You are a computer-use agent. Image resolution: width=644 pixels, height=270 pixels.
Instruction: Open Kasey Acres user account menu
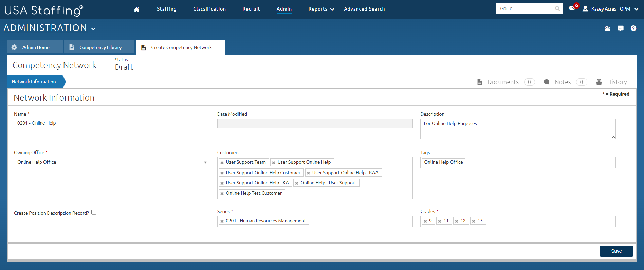[x=610, y=9]
